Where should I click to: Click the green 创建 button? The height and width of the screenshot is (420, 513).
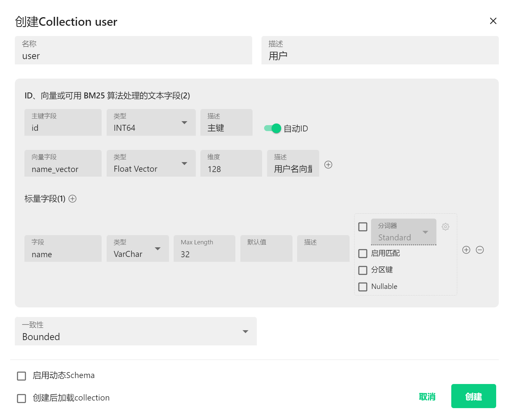coord(473,396)
